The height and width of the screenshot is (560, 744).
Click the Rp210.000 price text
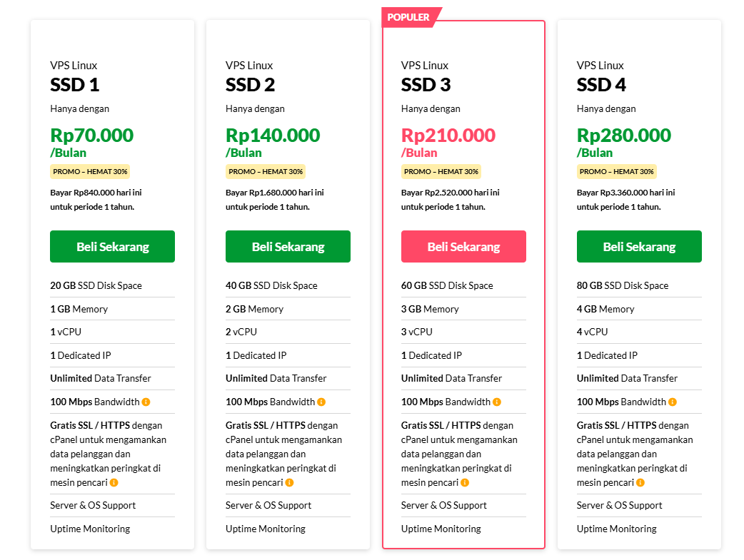pos(448,136)
